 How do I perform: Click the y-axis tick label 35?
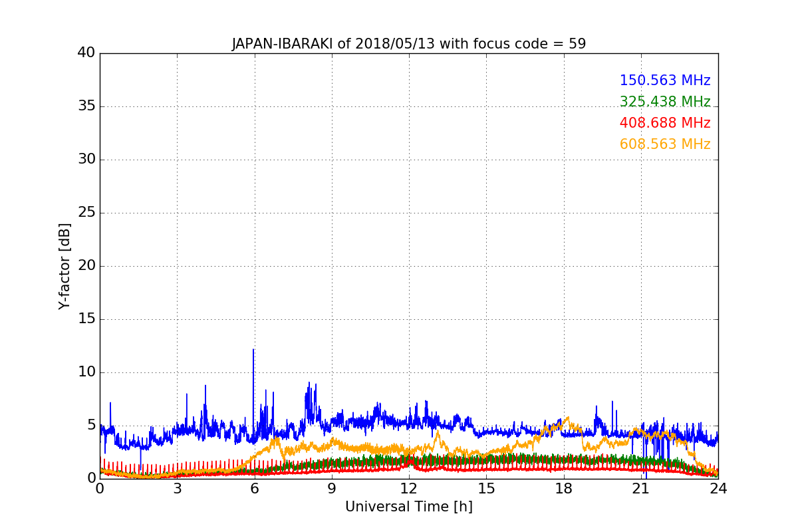pos(86,106)
